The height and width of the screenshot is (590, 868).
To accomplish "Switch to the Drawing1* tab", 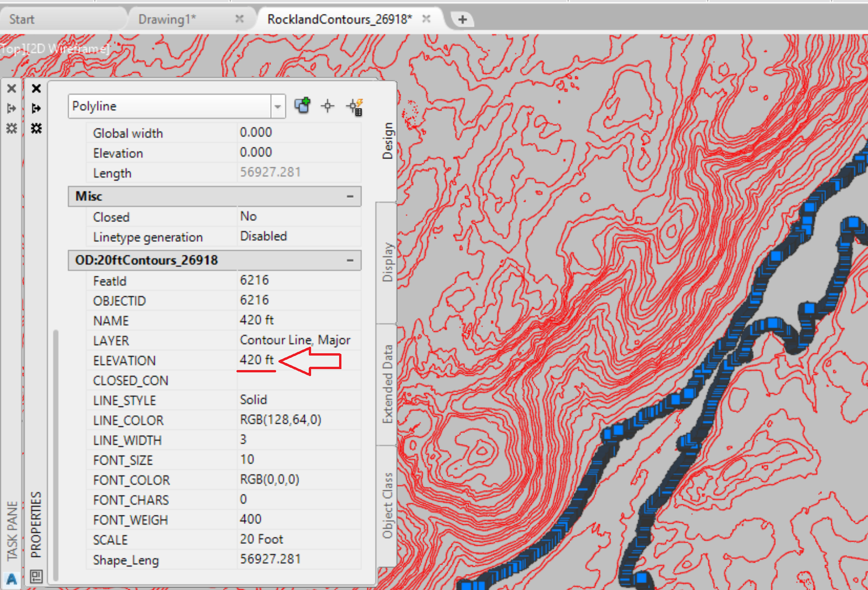I will 167,20.
